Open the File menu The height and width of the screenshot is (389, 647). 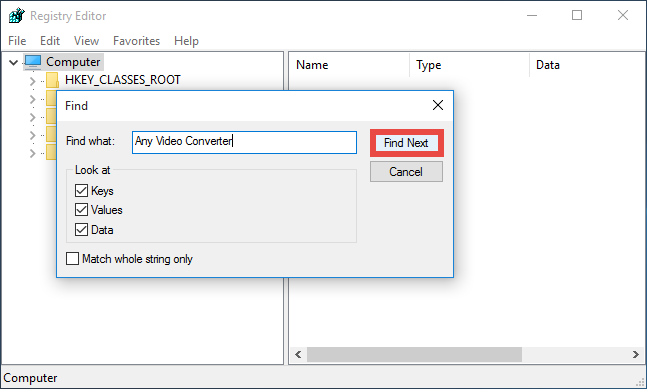pyautogui.click(x=17, y=41)
